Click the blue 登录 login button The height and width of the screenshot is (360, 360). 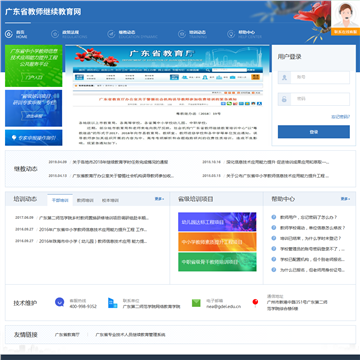pos(314,132)
